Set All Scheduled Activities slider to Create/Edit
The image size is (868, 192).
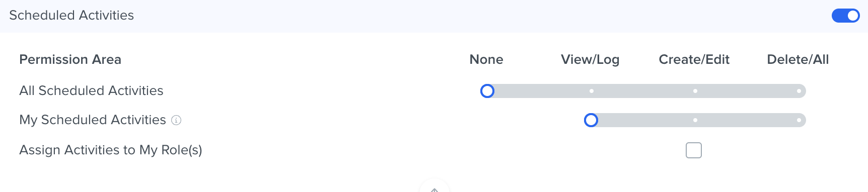[695, 91]
